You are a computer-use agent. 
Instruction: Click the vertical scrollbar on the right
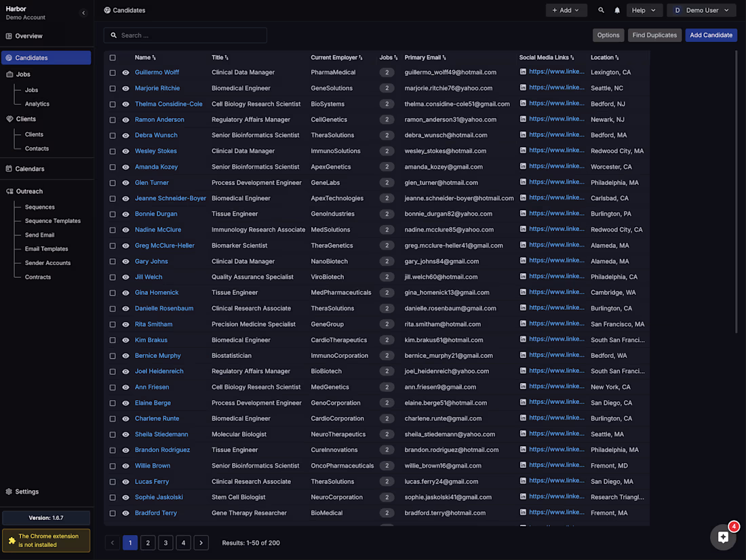tap(736, 191)
